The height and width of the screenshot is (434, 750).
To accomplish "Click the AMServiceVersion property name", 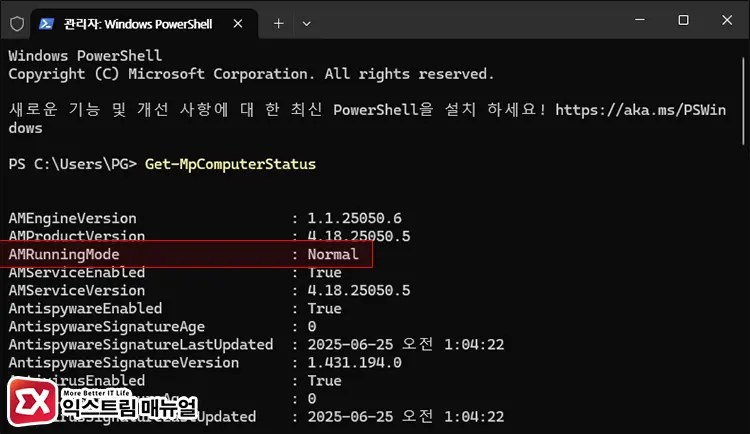I will 77,290.
